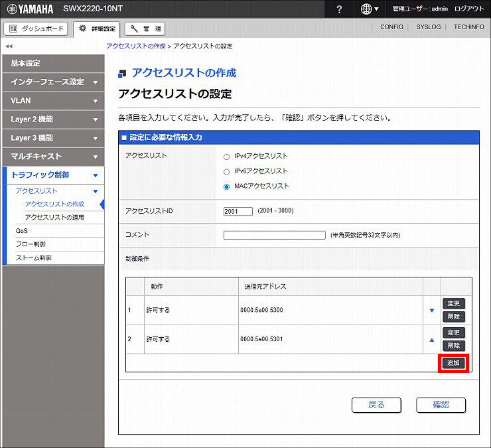Expand Layer 3 機能 menu

53,138
